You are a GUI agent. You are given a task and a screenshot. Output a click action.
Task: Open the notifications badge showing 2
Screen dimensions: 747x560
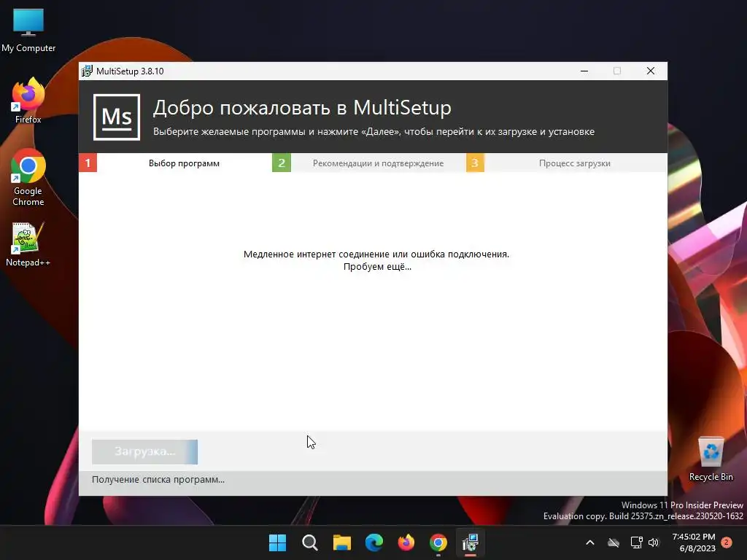tap(727, 542)
